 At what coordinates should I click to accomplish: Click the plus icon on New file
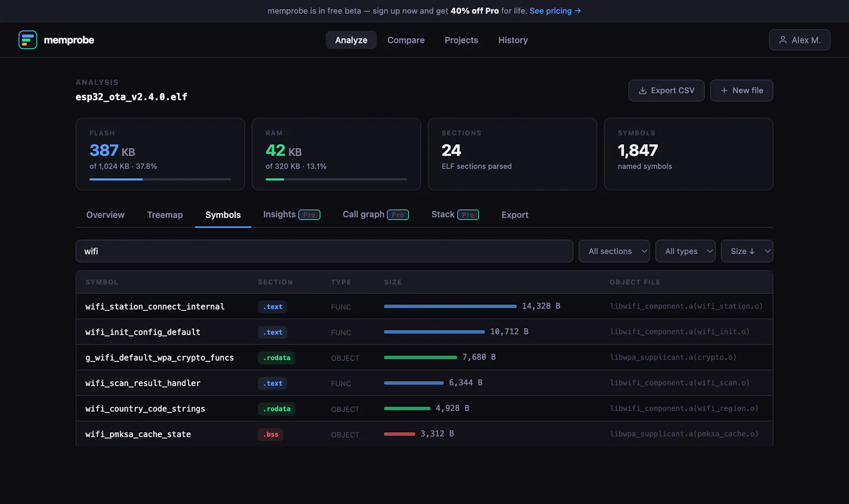pos(724,91)
